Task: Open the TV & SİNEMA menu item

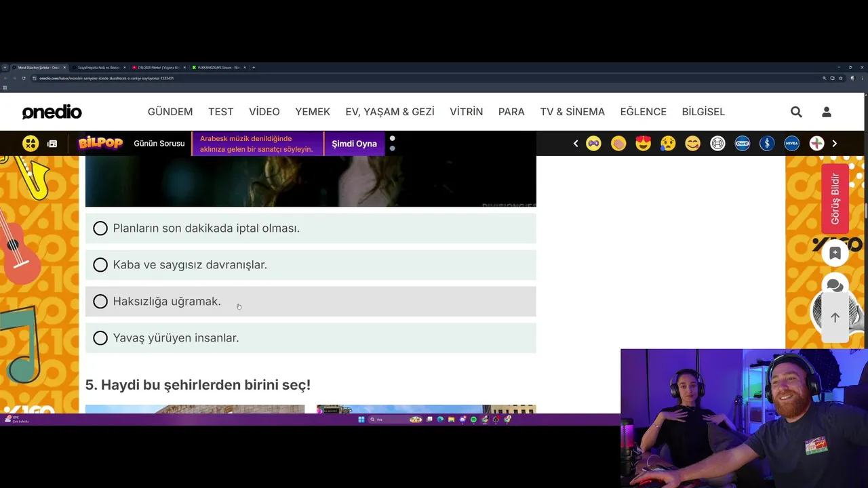Action: [572, 112]
